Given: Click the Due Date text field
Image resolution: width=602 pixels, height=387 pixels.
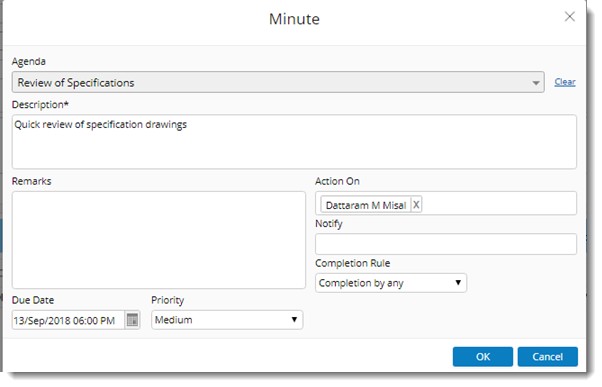Looking at the screenshot, I should pos(68,320).
